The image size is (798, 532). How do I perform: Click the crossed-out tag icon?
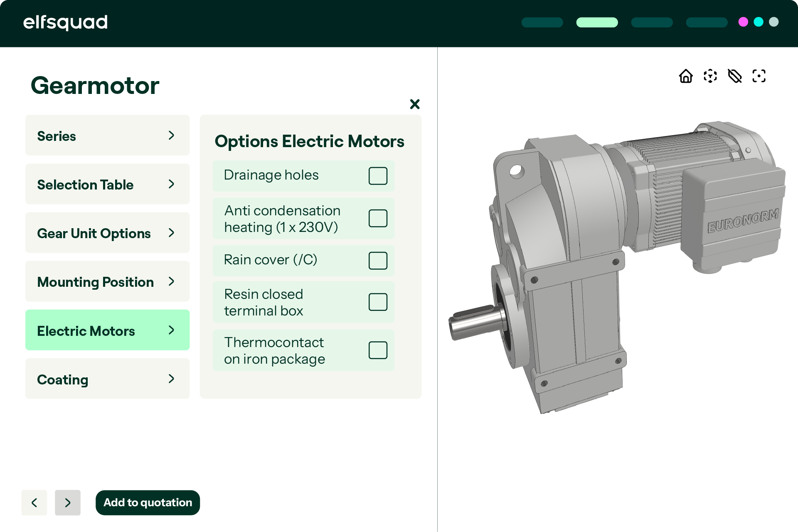tap(735, 76)
